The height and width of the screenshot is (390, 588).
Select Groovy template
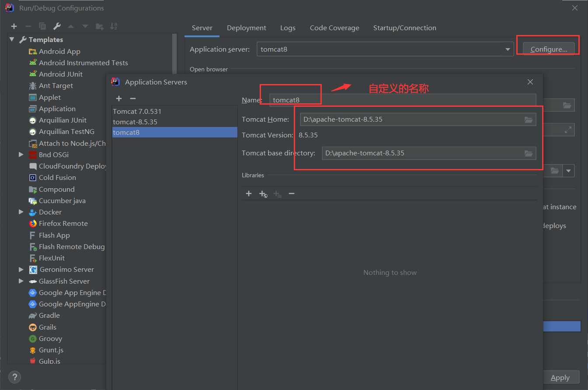(x=50, y=338)
